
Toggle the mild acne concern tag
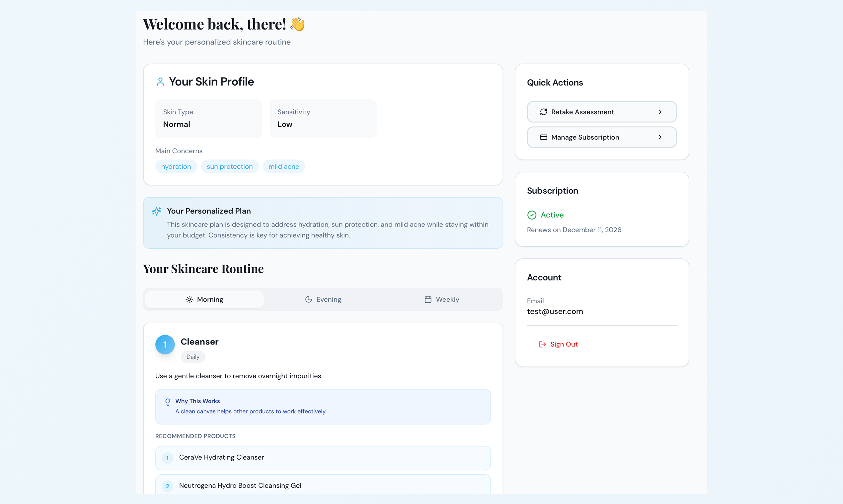pos(284,166)
